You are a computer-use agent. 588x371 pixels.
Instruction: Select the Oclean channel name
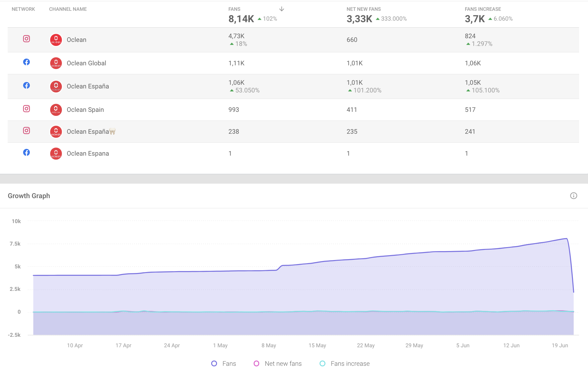[77, 40]
